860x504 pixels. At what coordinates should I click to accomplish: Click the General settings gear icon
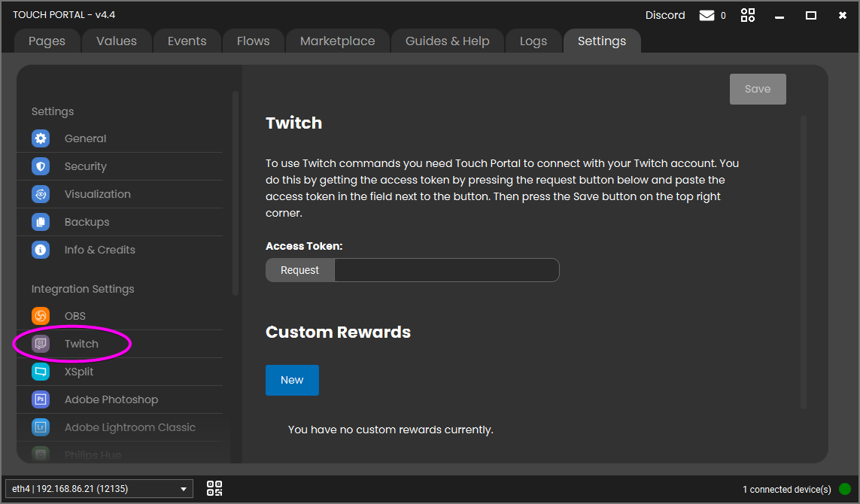pos(41,138)
